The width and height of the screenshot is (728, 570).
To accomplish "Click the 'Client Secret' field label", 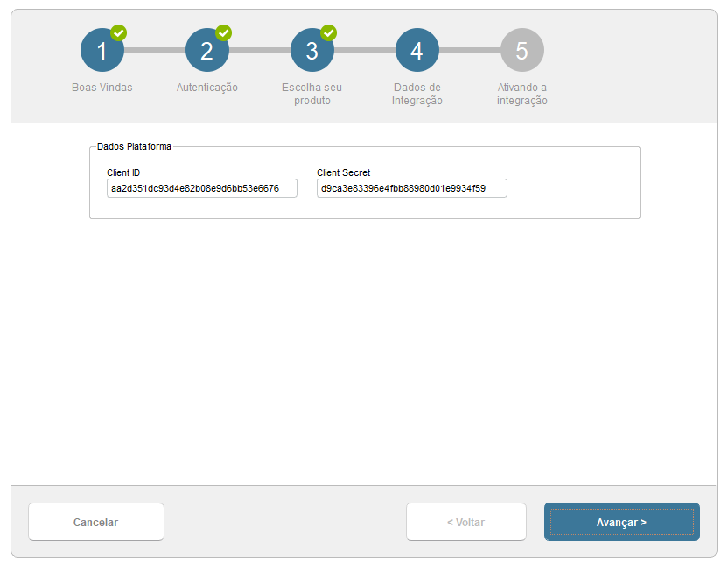I will pyautogui.click(x=344, y=172).
